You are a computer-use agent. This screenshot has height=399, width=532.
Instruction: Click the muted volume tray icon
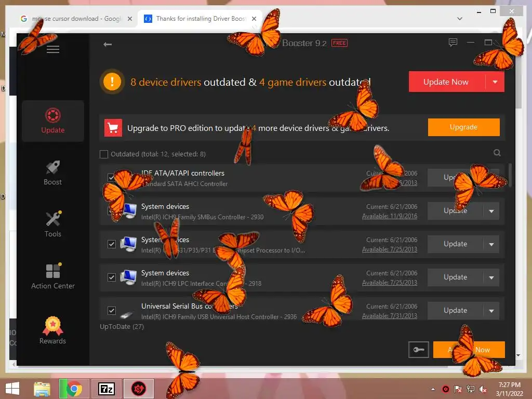pyautogui.click(x=483, y=389)
